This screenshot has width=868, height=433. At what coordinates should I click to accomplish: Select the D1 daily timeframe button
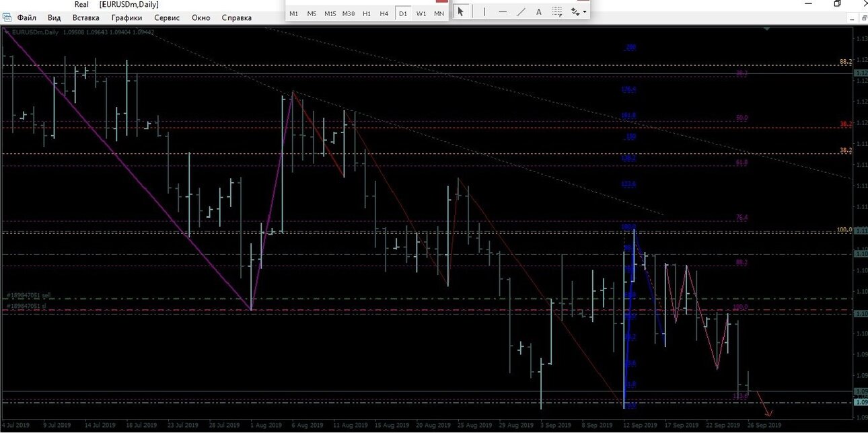coord(402,13)
